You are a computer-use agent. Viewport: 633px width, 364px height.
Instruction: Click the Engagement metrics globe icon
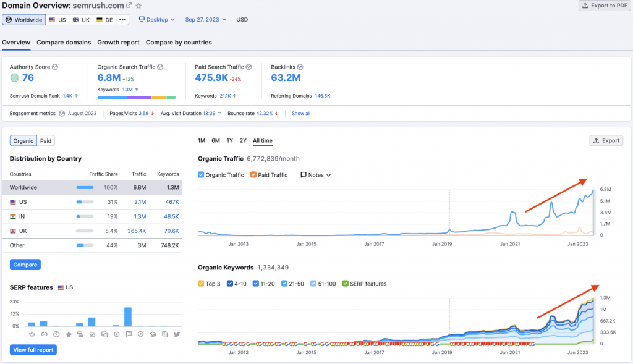coord(62,113)
